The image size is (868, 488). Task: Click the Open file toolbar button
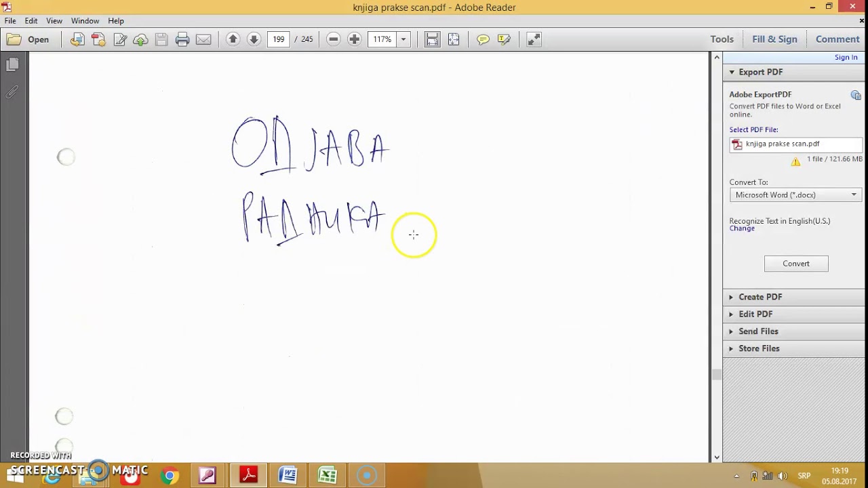coord(28,39)
